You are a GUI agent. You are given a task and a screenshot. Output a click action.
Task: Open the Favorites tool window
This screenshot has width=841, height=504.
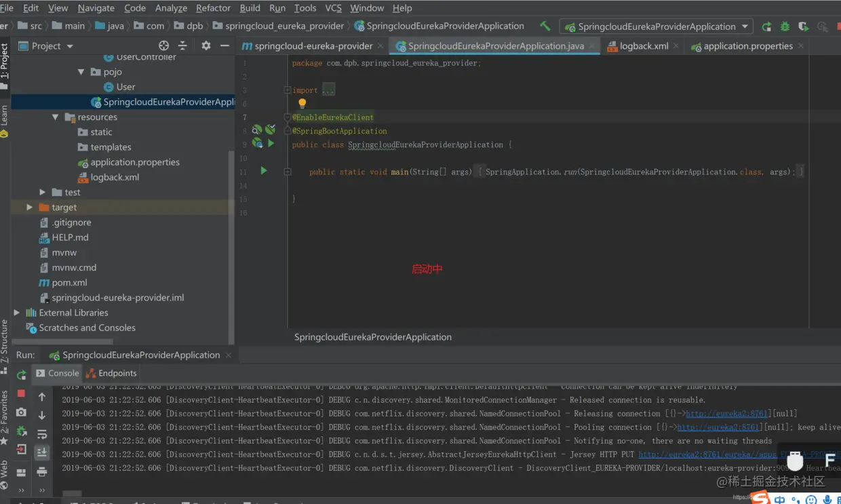click(x=5, y=418)
